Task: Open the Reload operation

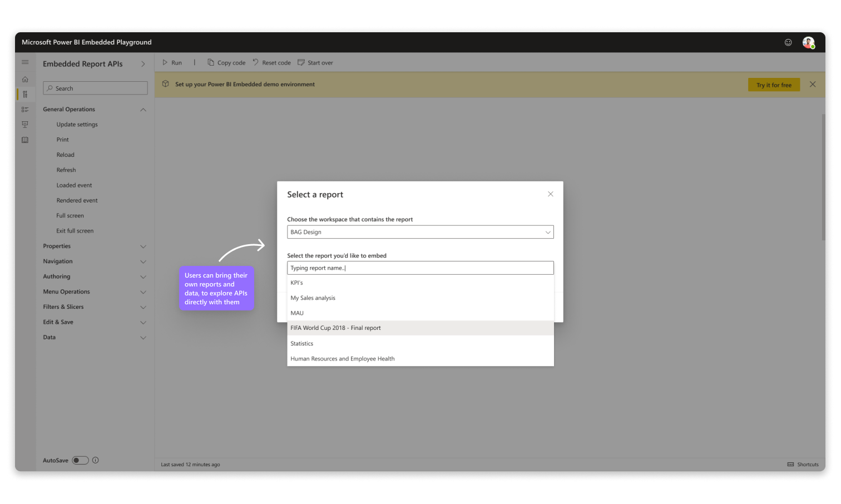Action: coord(65,155)
